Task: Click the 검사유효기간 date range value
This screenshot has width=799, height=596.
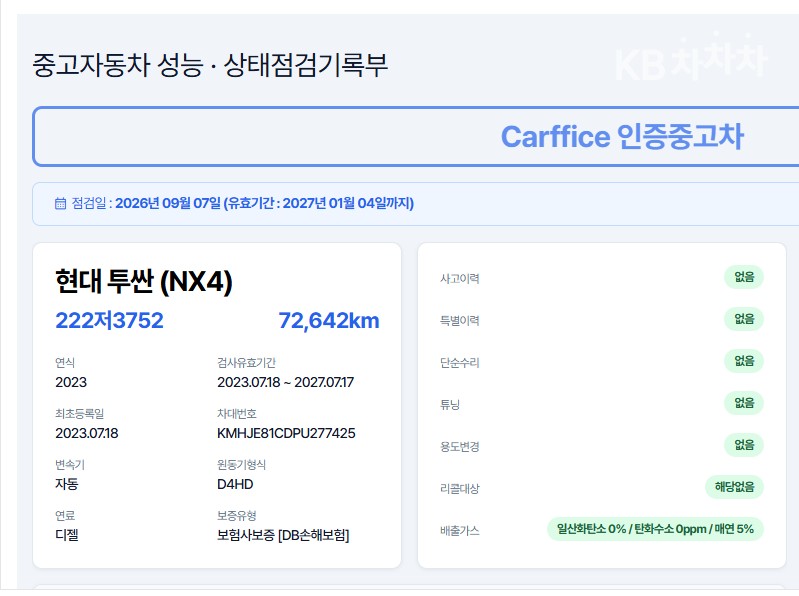Action: click(285, 383)
